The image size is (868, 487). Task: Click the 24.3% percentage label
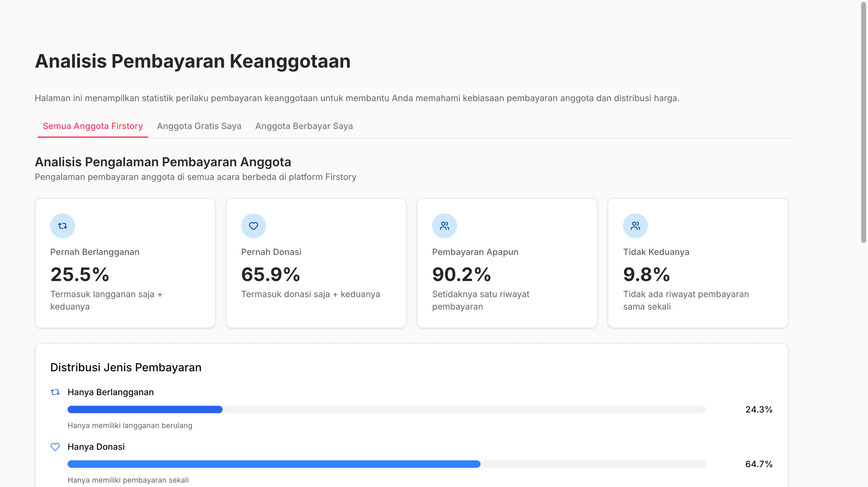click(759, 409)
